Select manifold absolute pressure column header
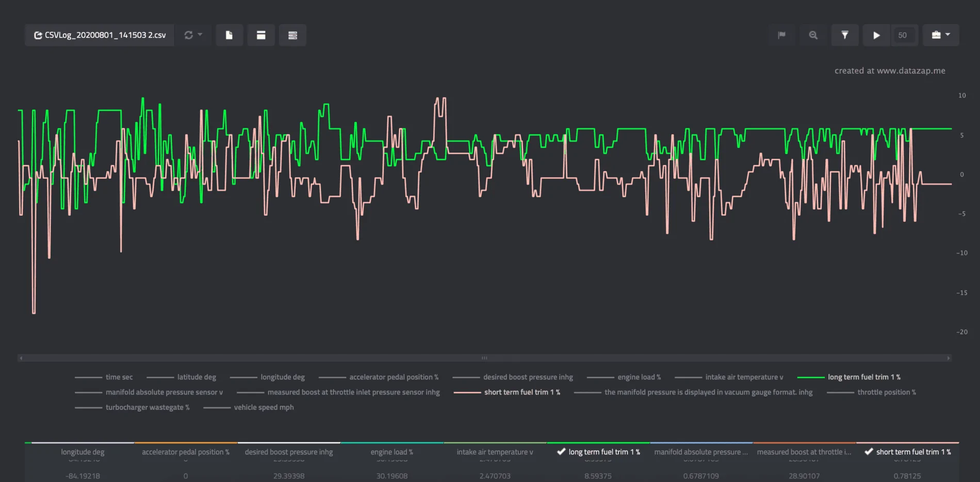 click(x=701, y=452)
